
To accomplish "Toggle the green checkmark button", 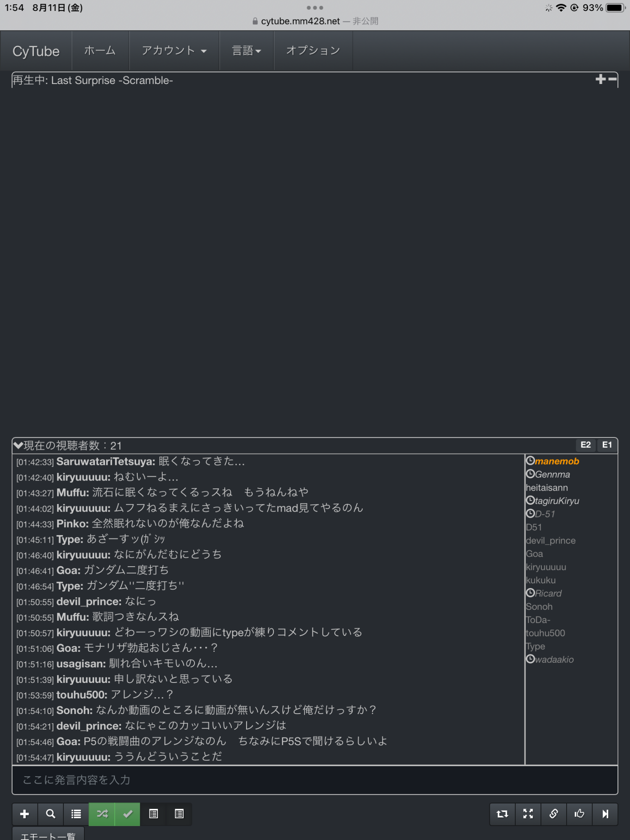I will [128, 814].
